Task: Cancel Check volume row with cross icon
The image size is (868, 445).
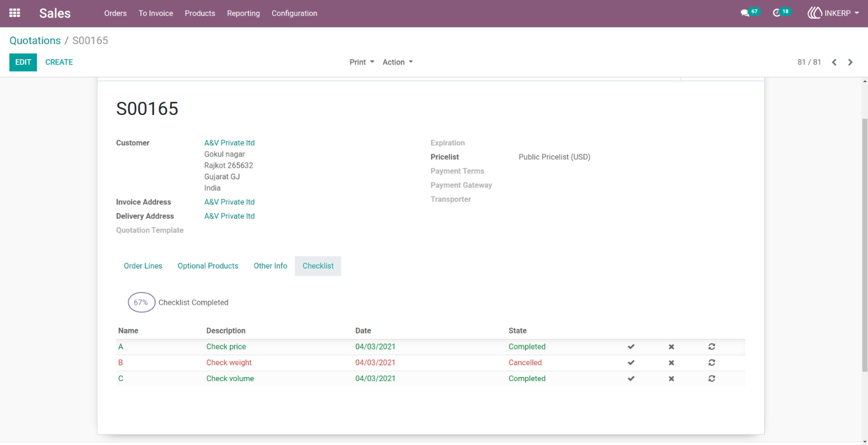Action: 671,379
